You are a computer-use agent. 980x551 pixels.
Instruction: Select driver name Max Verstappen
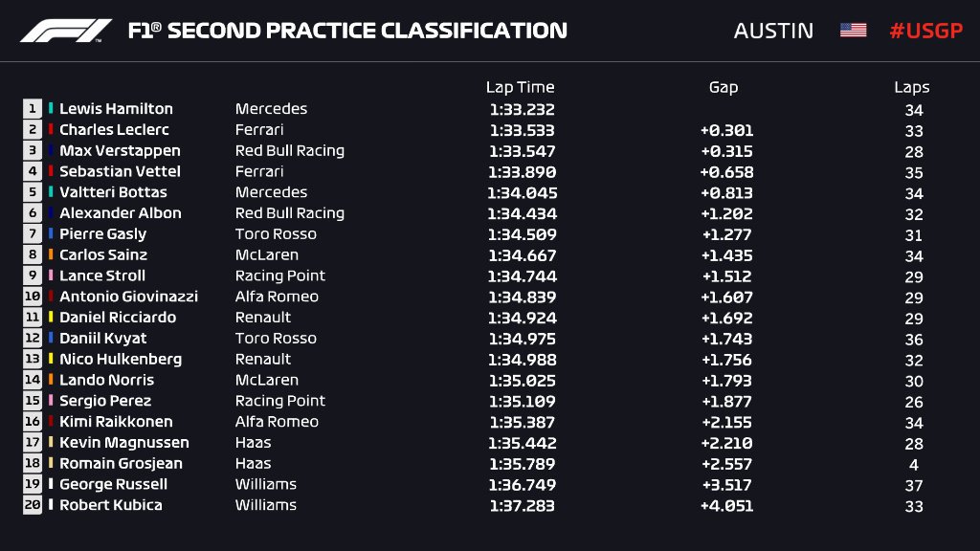click(x=120, y=151)
